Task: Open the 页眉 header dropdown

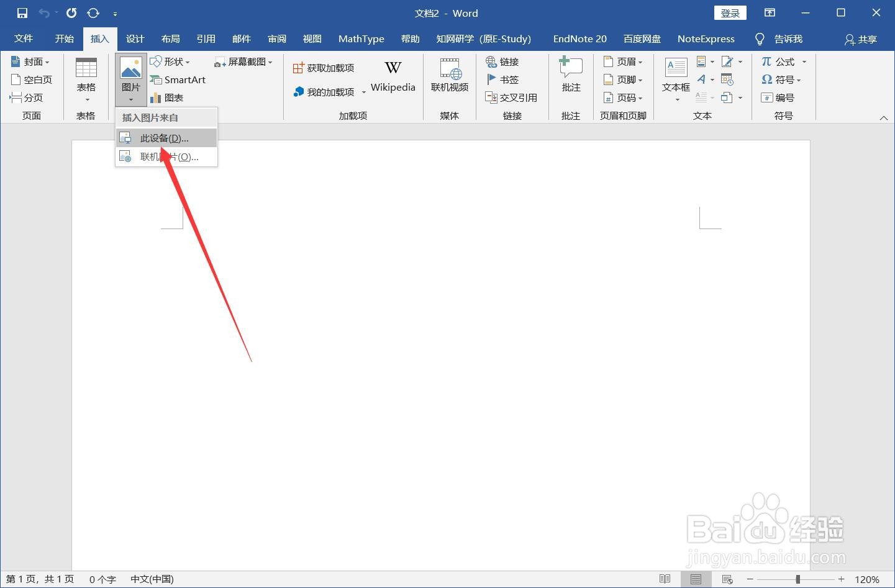Action: (623, 61)
